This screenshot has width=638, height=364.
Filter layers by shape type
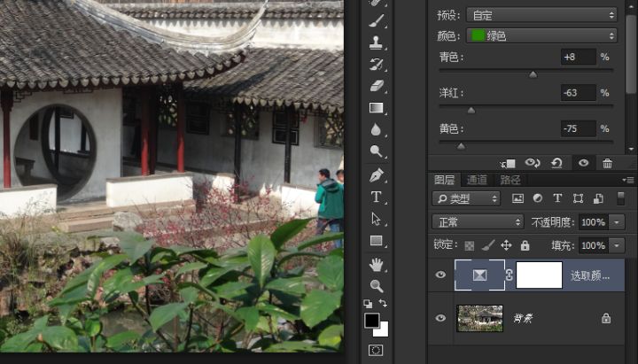tap(578, 198)
